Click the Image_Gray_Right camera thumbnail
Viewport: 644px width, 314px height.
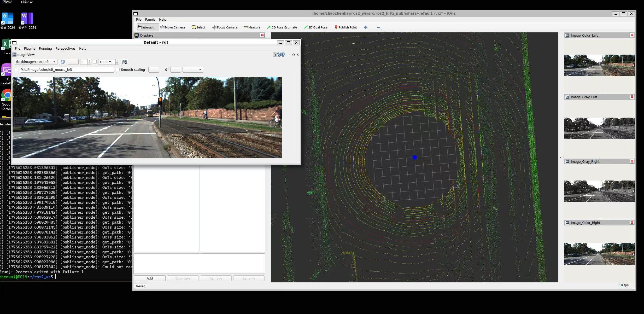(x=599, y=191)
